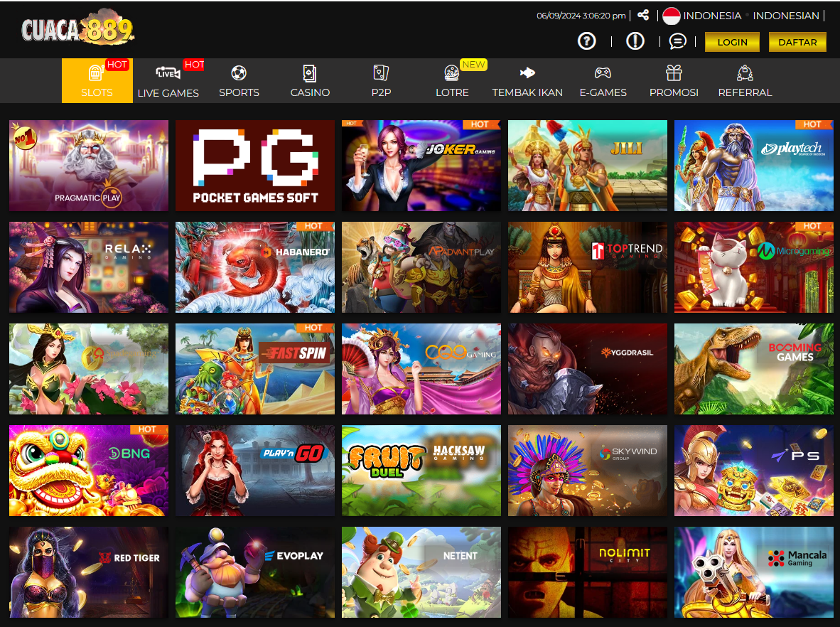The height and width of the screenshot is (627, 840).
Task: Click the help question mark icon
Action: (586, 41)
